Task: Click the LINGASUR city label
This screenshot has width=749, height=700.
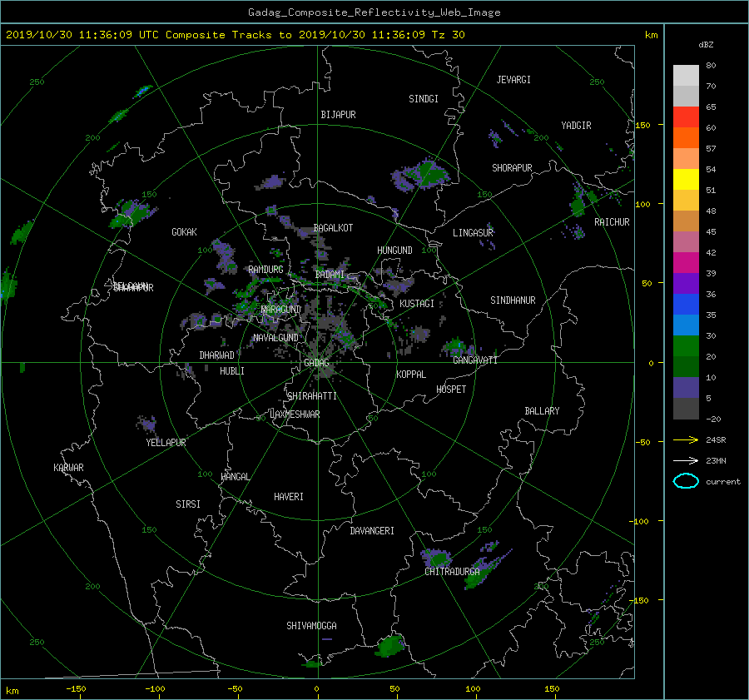Action: click(x=473, y=233)
